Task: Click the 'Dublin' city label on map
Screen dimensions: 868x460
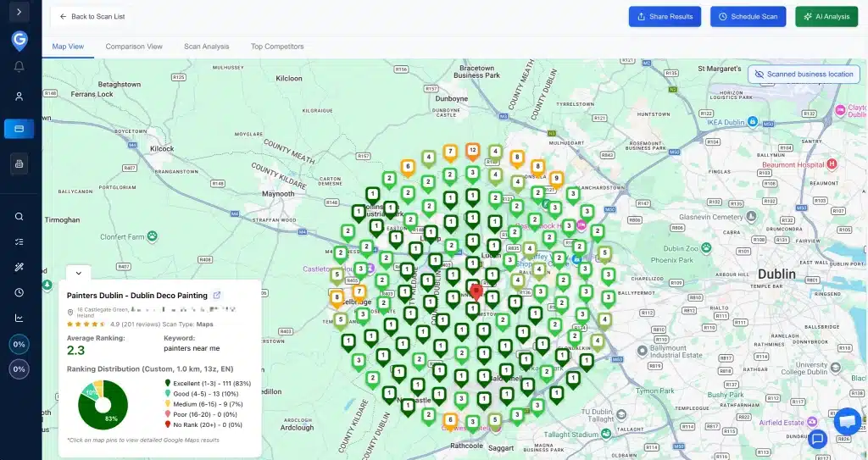Action: tap(776, 274)
